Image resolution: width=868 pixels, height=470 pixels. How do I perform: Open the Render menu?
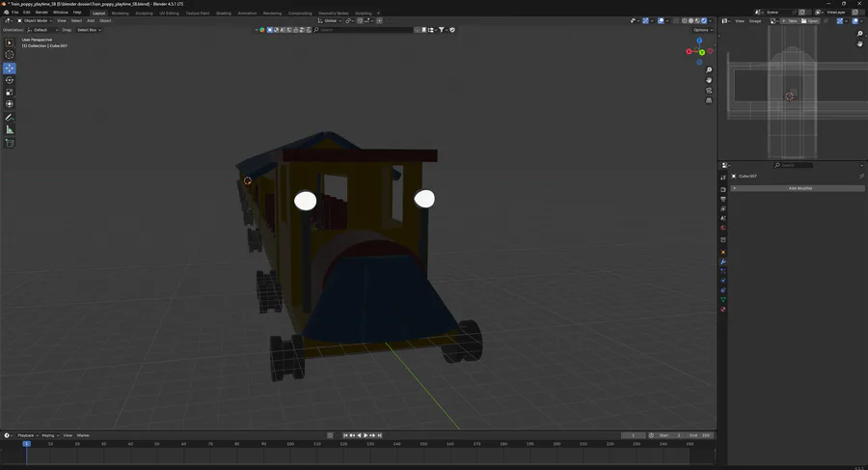[41, 13]
